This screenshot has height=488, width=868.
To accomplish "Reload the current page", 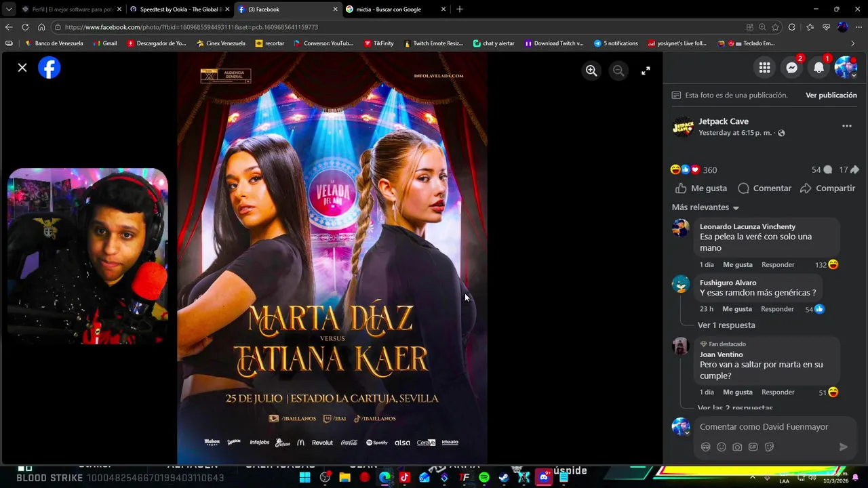I will 25,27.
